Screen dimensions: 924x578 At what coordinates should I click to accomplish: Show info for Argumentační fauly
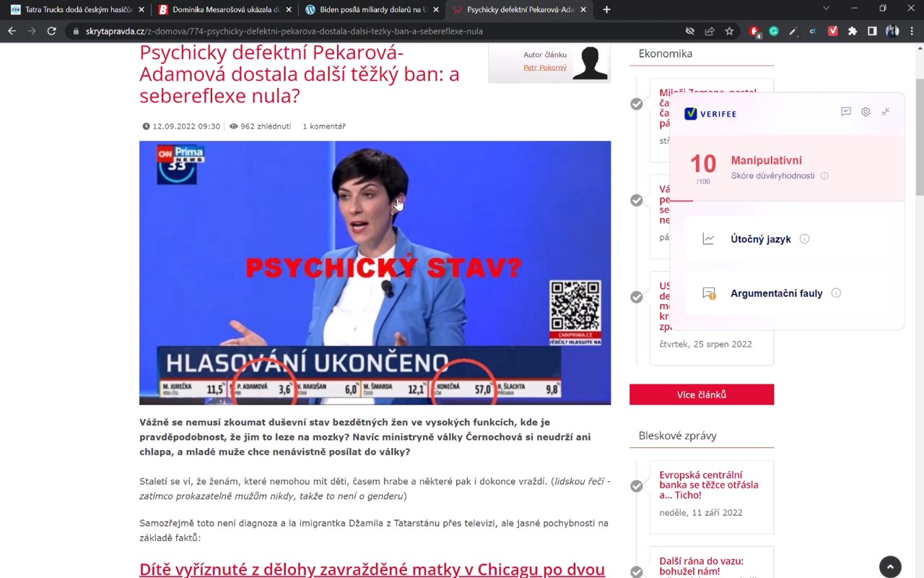836,293
